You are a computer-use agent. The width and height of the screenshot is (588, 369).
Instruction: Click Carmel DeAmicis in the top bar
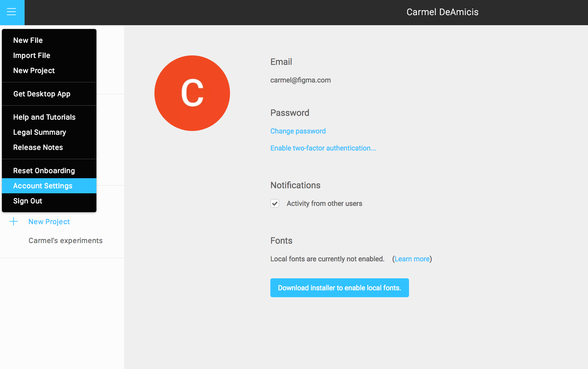click(x=442, y=12)
